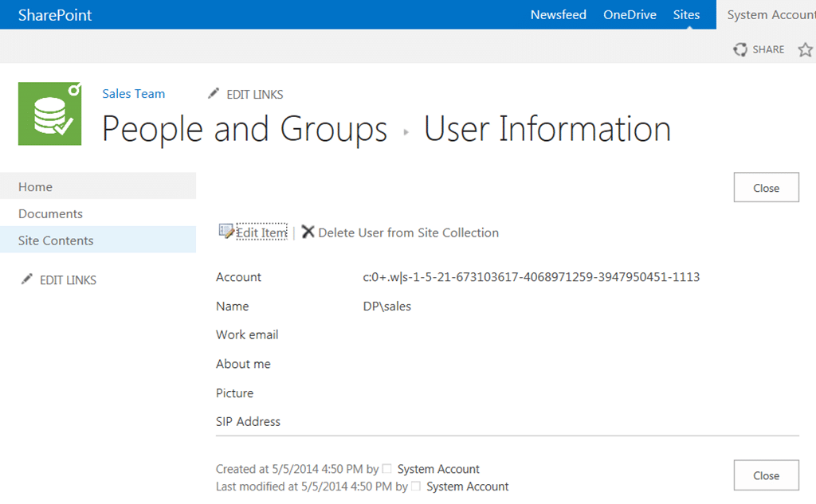Click sidebar EDIT LINKS text
Screen dimensions: 816x504
(x=68, y=279)
